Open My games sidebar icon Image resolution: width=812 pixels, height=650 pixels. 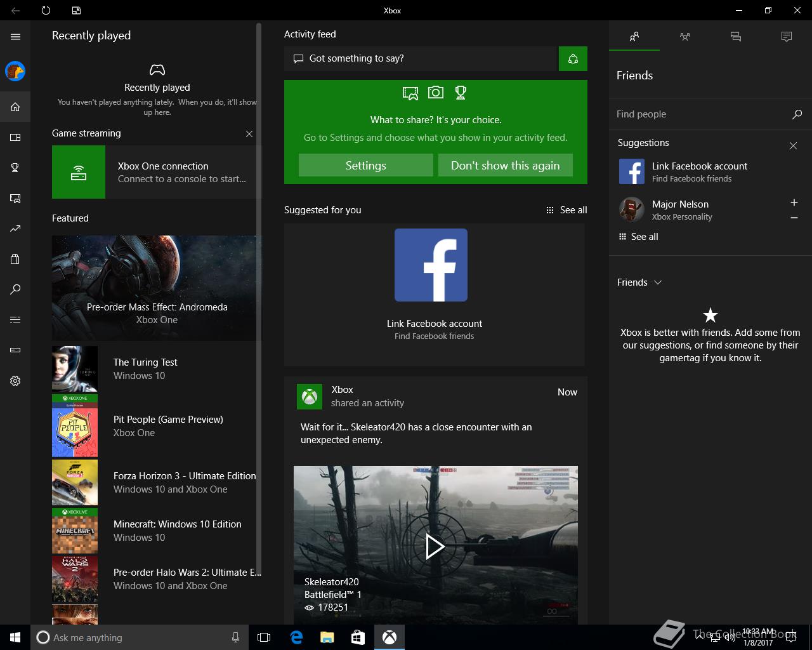[x=15, y=137]
